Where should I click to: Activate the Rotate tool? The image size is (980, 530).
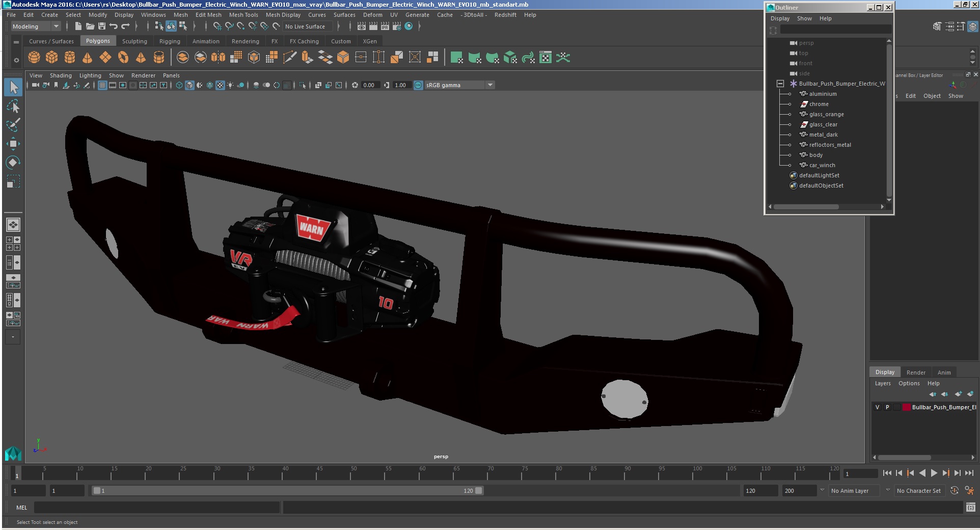13,163
